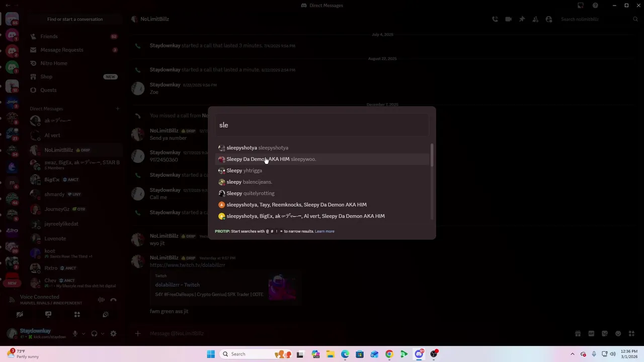The width and height of the screenshot is (644, 362).
Task: Open the Help question mark icon
Action: click(x=595, y=6)
